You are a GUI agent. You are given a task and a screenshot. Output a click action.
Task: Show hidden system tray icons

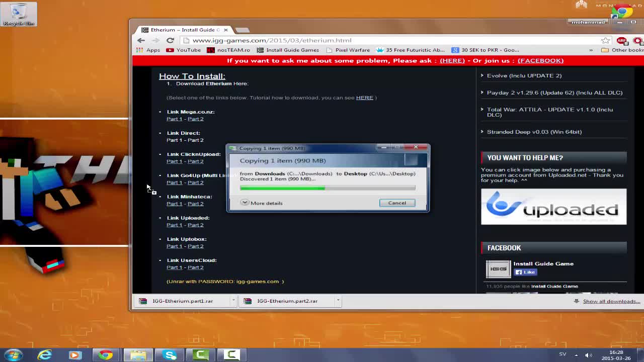click(x=576, y=355)
